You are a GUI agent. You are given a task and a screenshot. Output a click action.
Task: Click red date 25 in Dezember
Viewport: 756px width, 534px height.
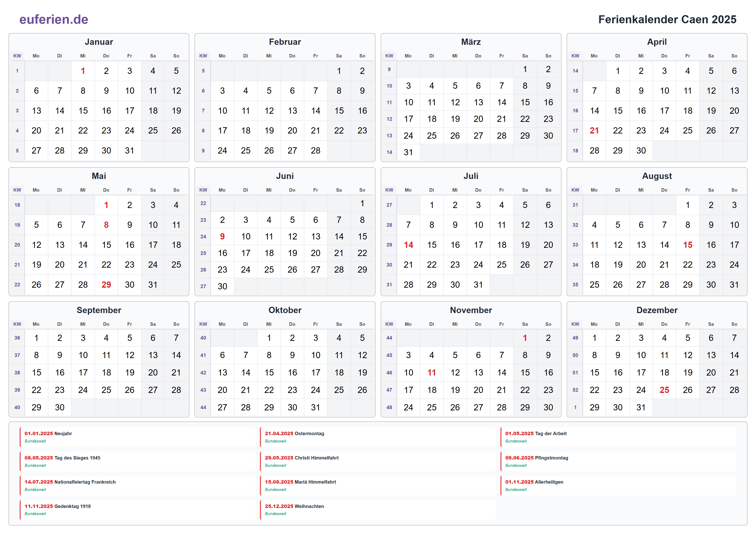click(x=664, y=390)
